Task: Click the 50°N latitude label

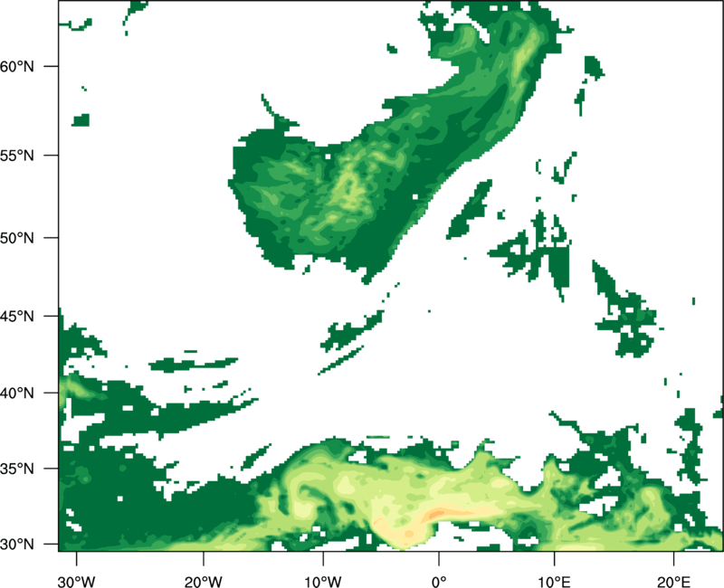Action: click(x=17, y=238)
